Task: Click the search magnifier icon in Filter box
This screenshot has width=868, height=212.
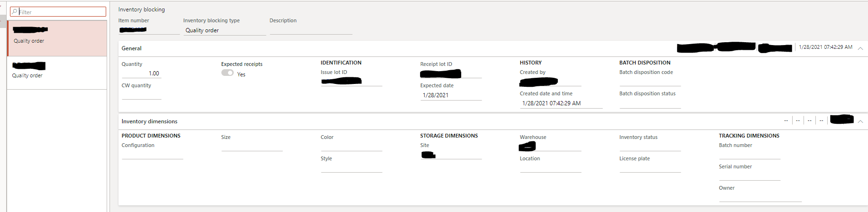Action: 15,12
